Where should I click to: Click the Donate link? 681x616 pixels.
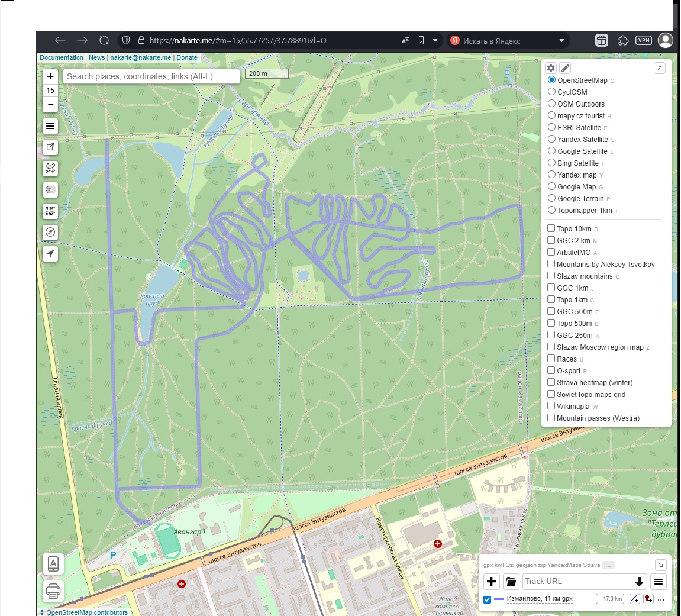point(187,57)
